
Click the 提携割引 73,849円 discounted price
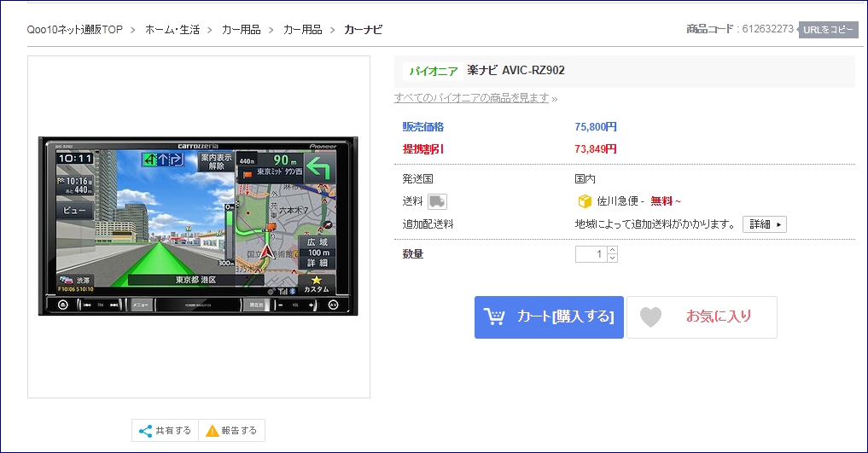(596, 148)
